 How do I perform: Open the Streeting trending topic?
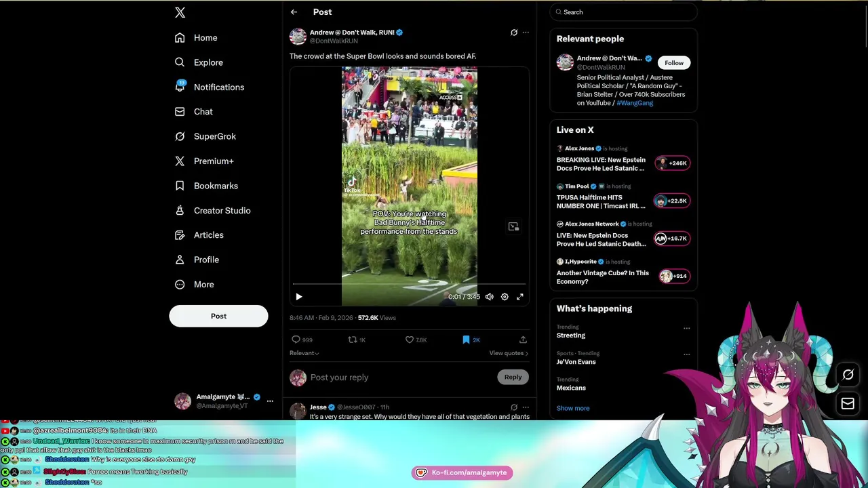[571, 335]
